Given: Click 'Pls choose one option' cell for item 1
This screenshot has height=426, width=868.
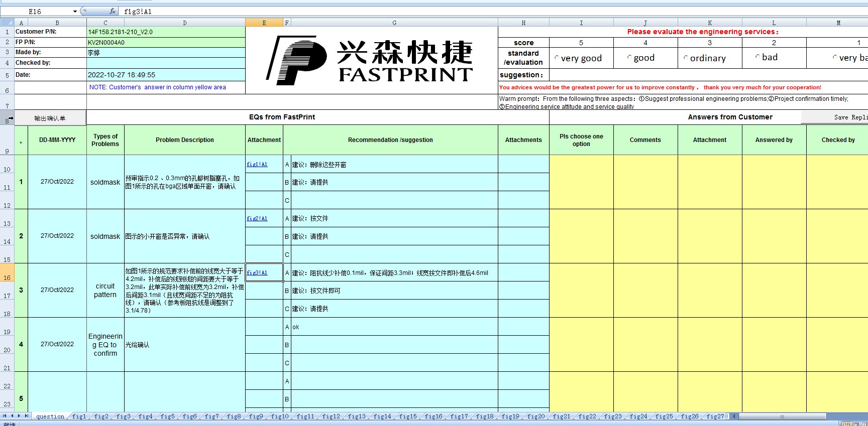Looking at the screenshot, I should [581, 182].
